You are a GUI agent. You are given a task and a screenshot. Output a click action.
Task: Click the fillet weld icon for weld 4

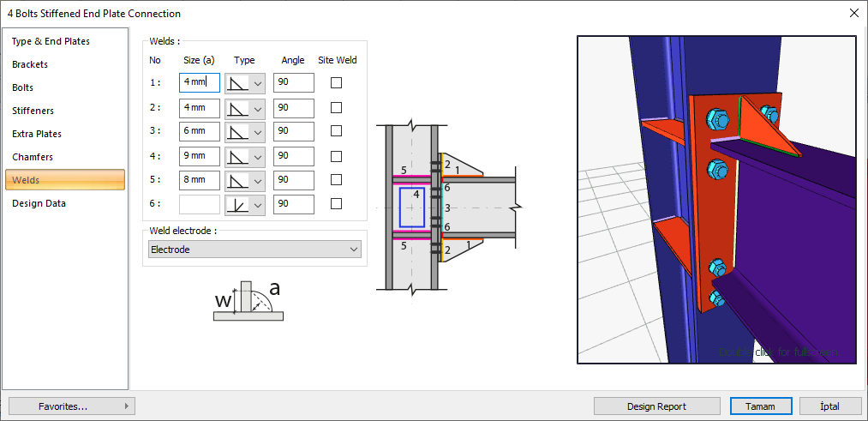(237, 157)
